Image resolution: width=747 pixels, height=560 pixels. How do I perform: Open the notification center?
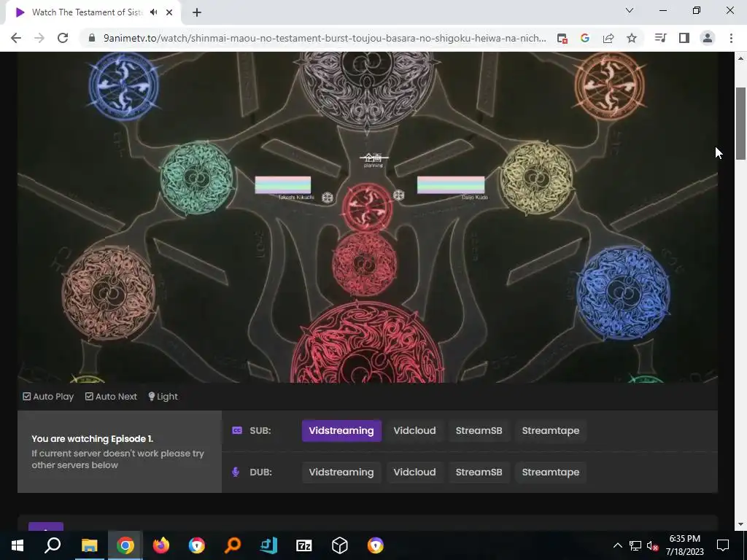pos(723,545)
